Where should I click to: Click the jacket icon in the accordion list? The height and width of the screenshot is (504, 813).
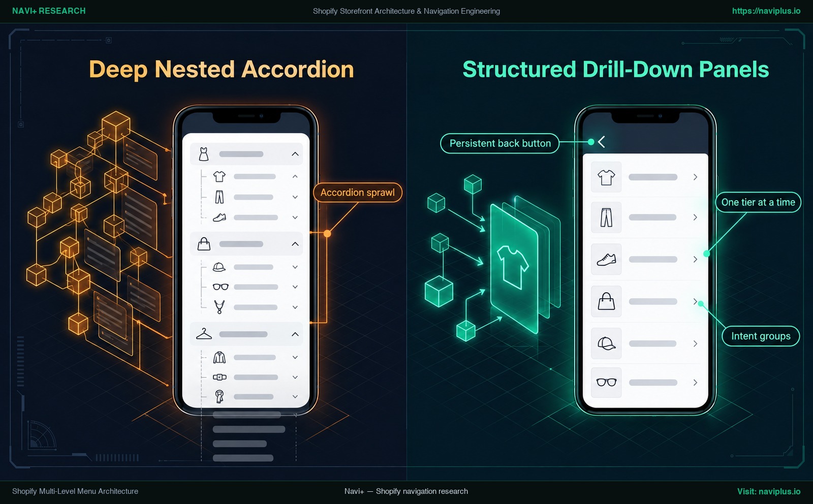pos(220,357)
